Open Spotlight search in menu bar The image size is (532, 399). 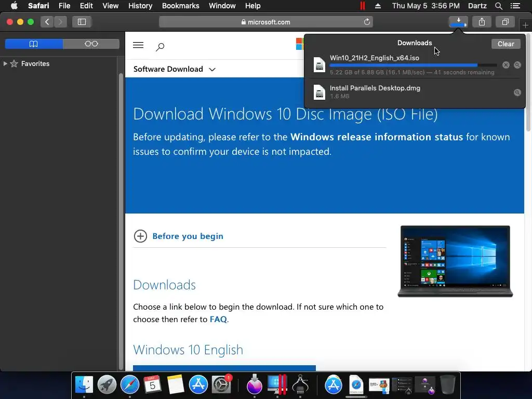[498, 6]
